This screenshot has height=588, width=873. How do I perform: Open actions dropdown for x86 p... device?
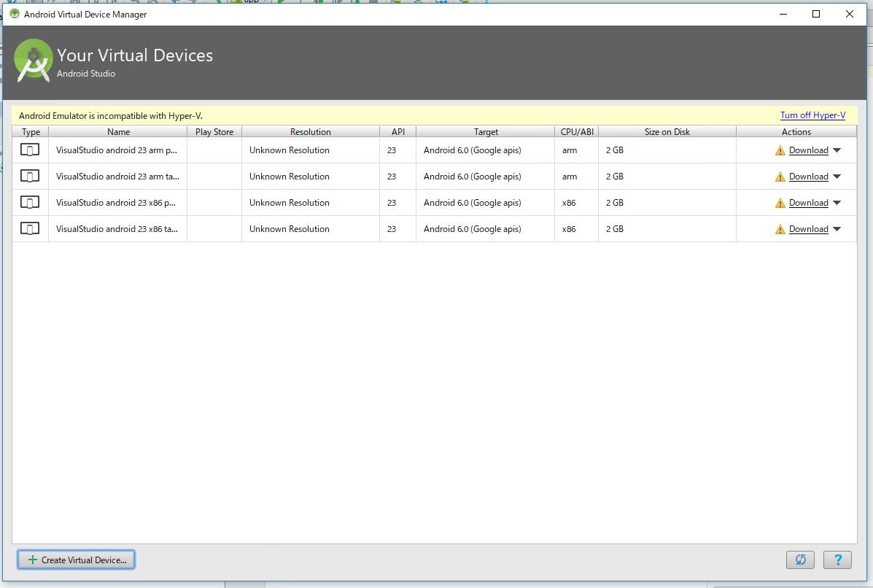point(837,203)
